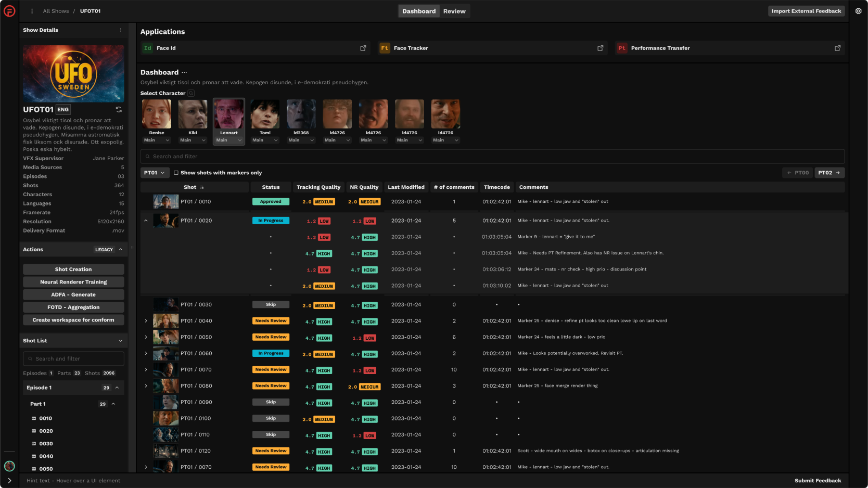Viewport: 868px width, 488px height.
Task: Open Face Tracker external link icon
Action: coord(600,48)
